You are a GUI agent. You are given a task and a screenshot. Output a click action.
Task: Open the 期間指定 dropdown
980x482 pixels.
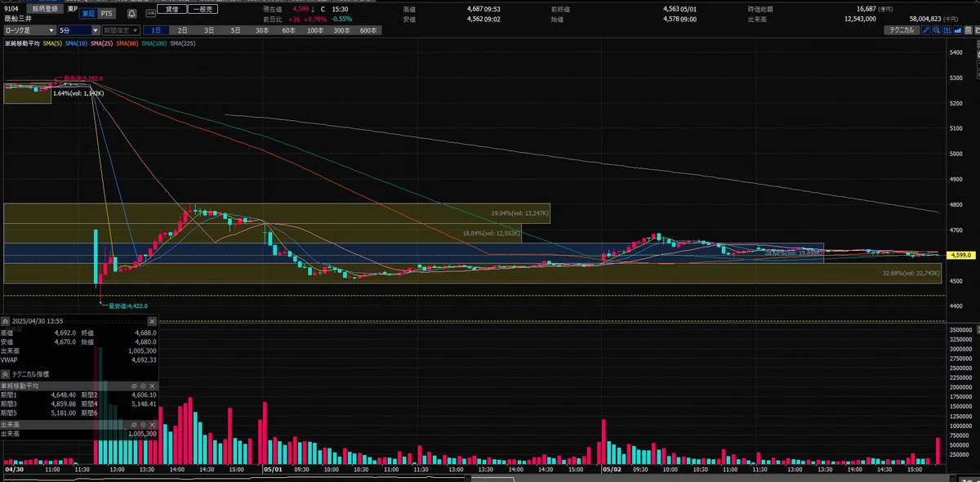(121, 30)
